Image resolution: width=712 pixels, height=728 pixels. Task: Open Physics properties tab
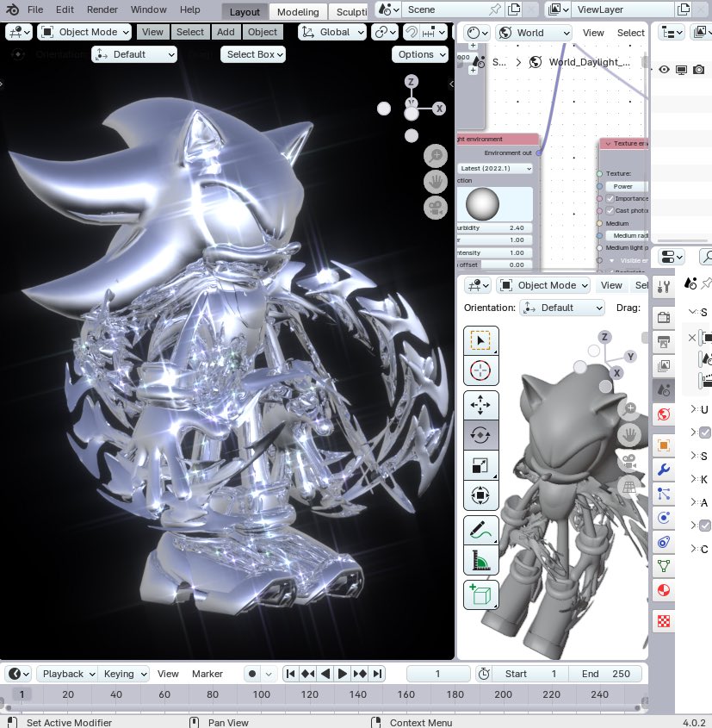(x=664, y=518)
